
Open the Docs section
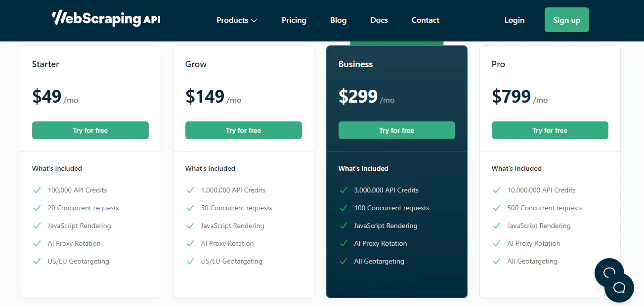tap(379, 20)
